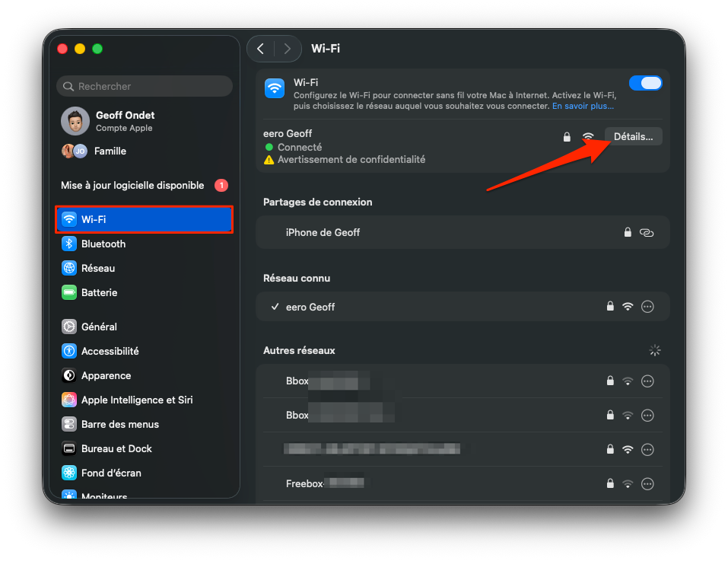Image resolution: width=728 pixels, height=561 pixels.
Task: Open the En savoir plus… link
Action: pos(583,106)
